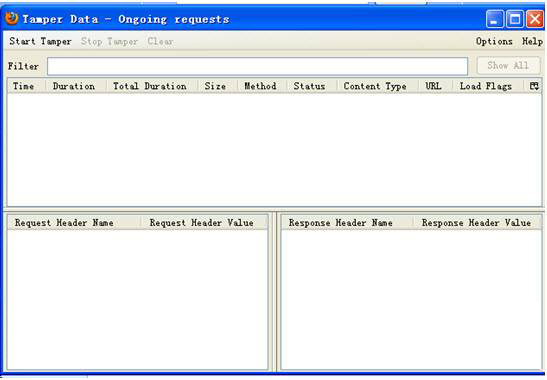The width and height of the screenshot is (547, 380).
Task: Sort by Content Type column header
Action: [377, 86]
